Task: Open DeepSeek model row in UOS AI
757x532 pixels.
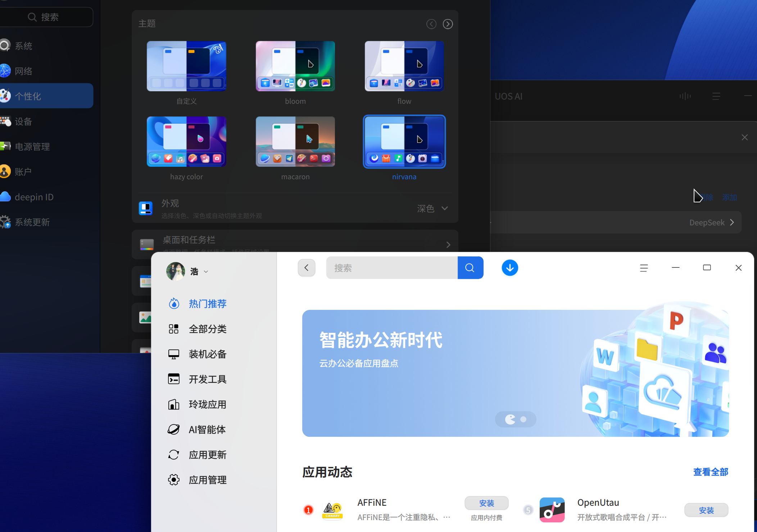Action: coord(616,223)
